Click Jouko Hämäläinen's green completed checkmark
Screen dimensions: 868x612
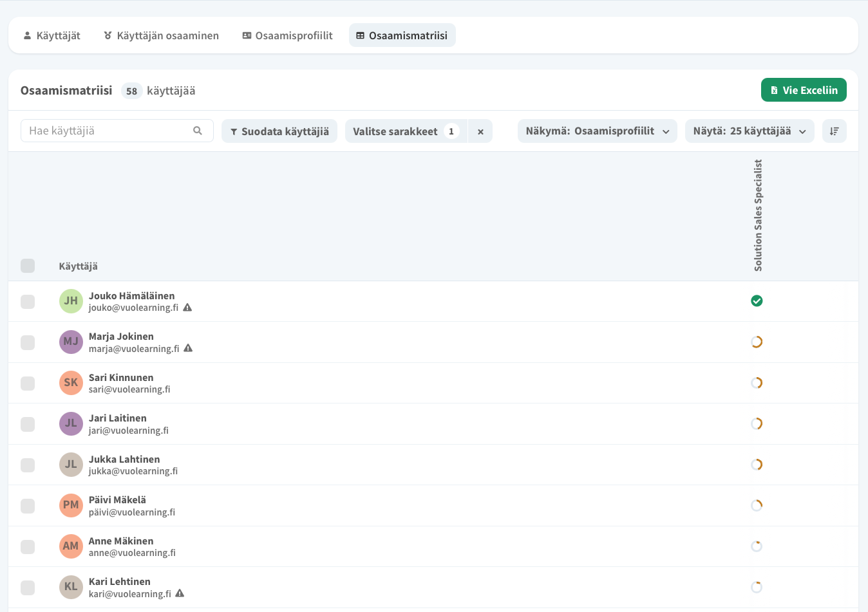[x=757, y=301]
